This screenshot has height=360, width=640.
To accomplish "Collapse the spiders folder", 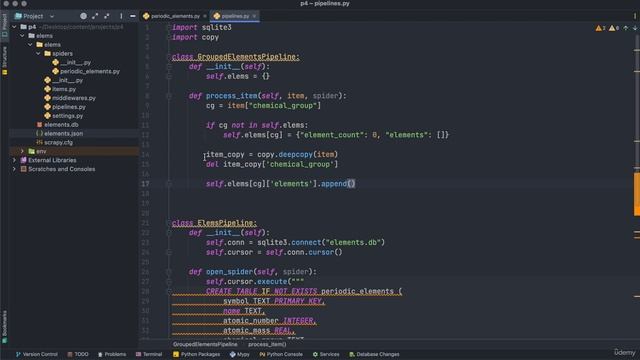I will (x=38, y=53).
